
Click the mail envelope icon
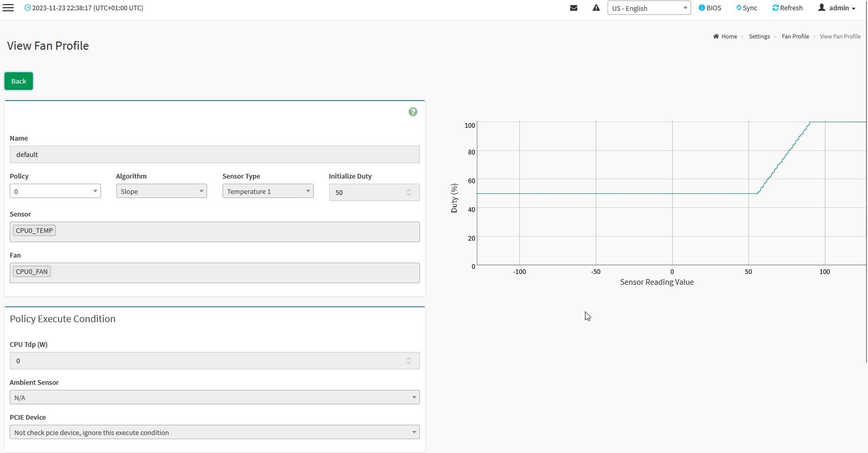pyautogui.click(x=574, y=8)
